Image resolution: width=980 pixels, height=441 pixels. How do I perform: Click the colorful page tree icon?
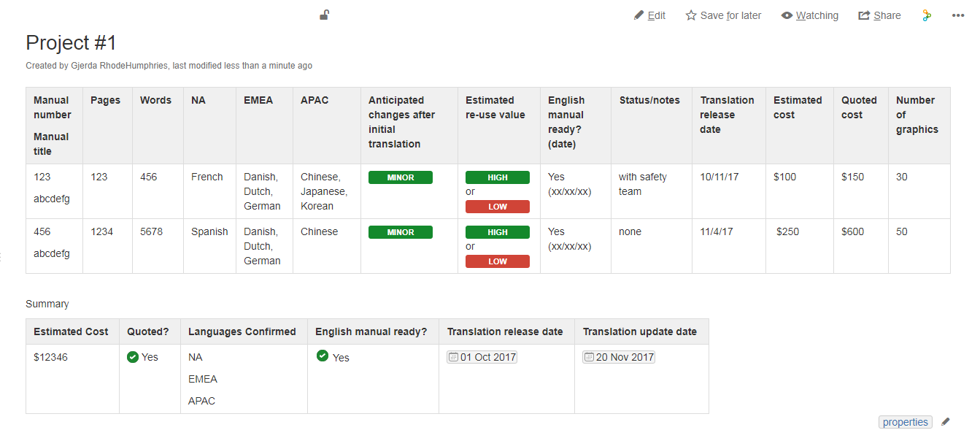[x=927, y=15]
